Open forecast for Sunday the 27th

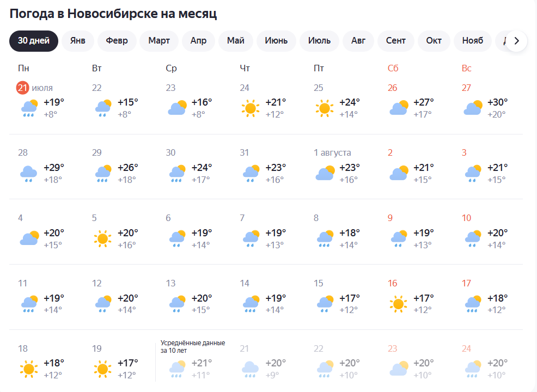click(486, 102)
